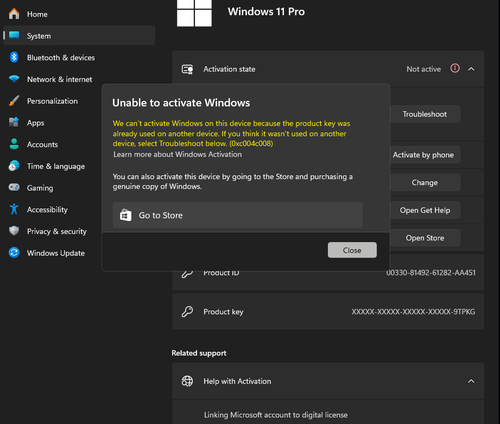Click the Troubleshoot button
This screenshot has width=500, height=424.
pos(425,114)
